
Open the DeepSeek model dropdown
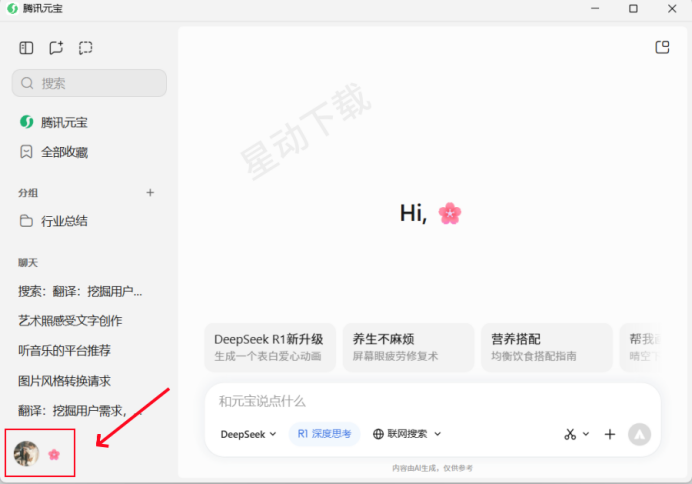point(248,434)
